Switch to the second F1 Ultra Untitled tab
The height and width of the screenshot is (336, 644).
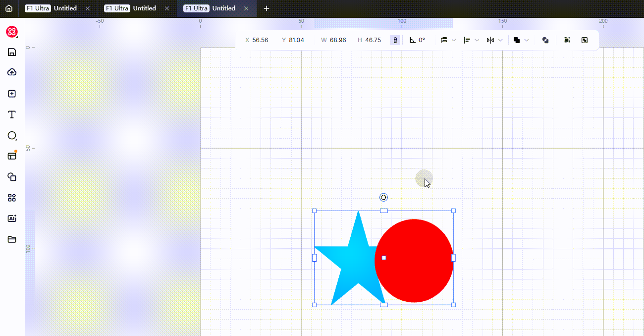click(130, 8)
